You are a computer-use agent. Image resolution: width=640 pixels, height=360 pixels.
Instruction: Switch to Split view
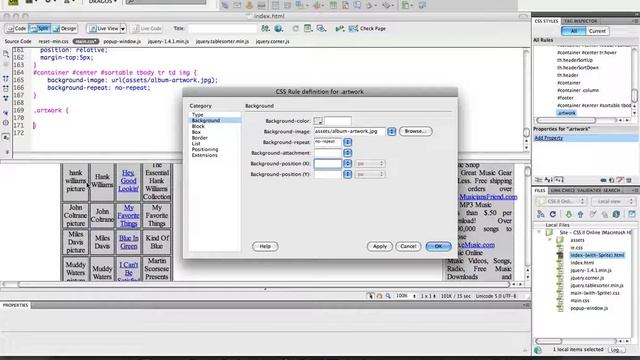tap(39, 29)
